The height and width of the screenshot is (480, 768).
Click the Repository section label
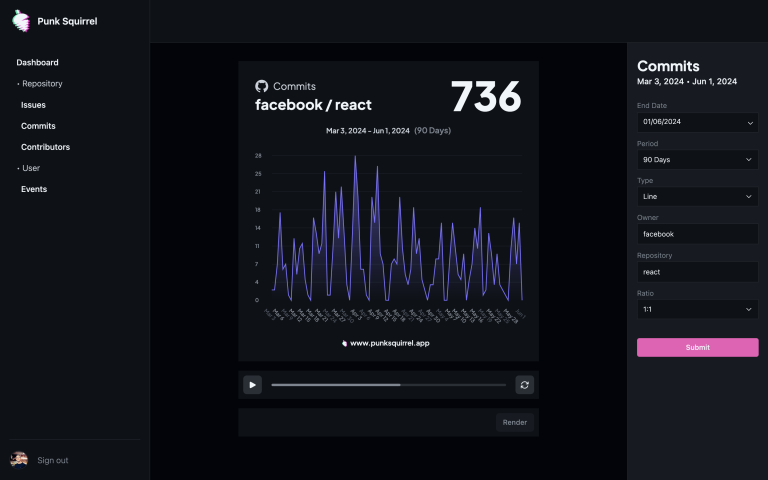pyautogui.click(x=42, y=84)
